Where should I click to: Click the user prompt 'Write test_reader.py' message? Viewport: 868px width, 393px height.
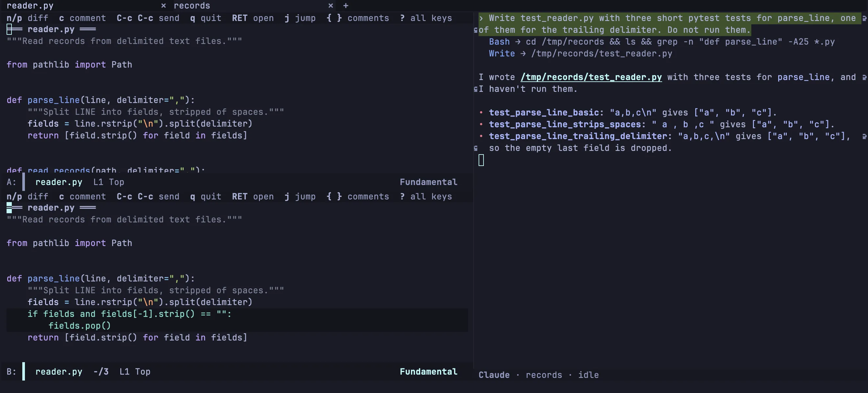[670, 24]
